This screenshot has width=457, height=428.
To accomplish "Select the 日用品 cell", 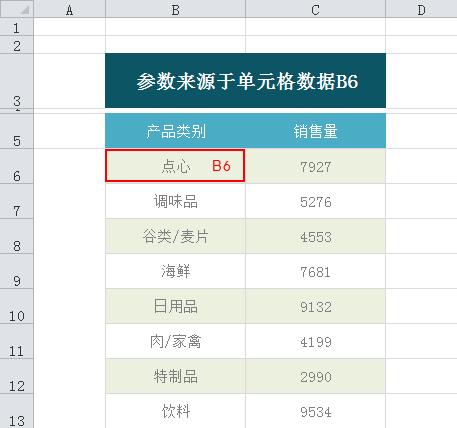I will [x=175, y=306].
